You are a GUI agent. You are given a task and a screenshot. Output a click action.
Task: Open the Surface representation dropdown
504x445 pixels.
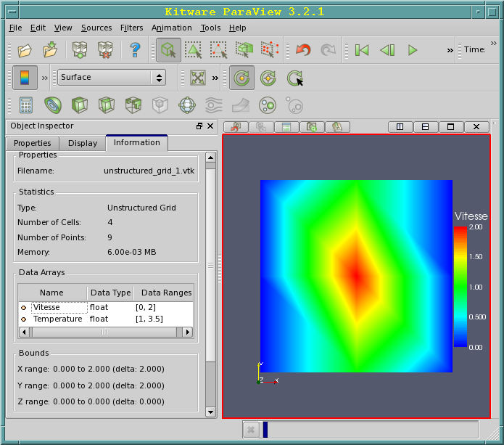(x=112, y=77)
